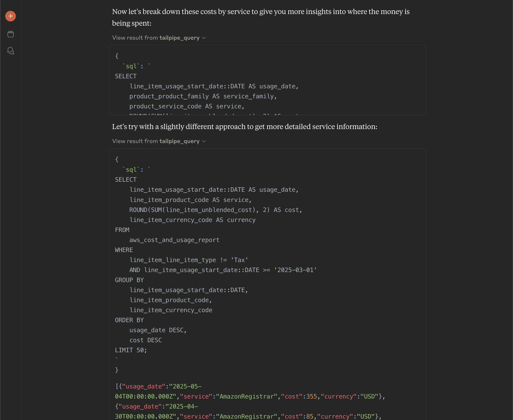Click the ORDER BY keyword in the second query

(x=129, y=320)
